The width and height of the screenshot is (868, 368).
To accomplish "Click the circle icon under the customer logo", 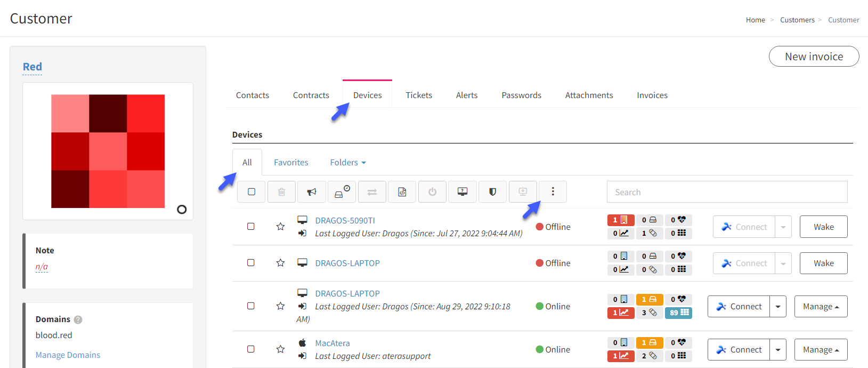I will (182, 209).
